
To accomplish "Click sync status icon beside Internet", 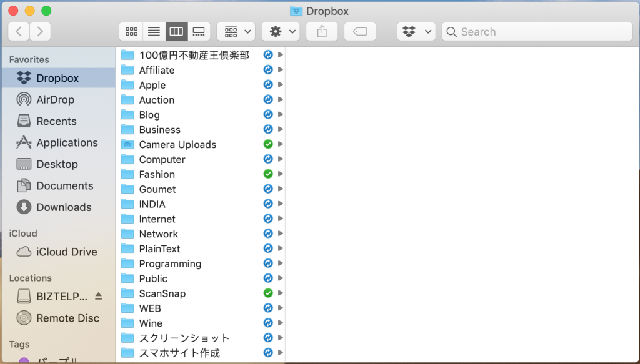I will pos(267,219).
